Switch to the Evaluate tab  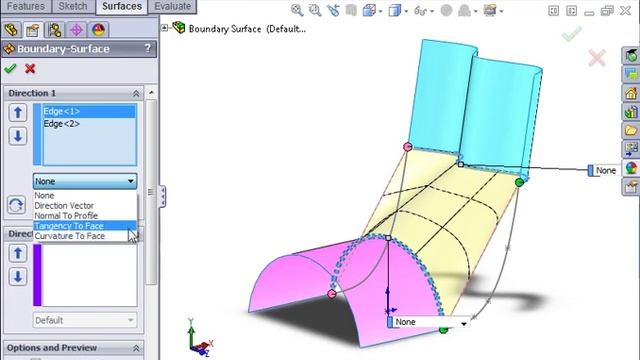tap(172, 6)
